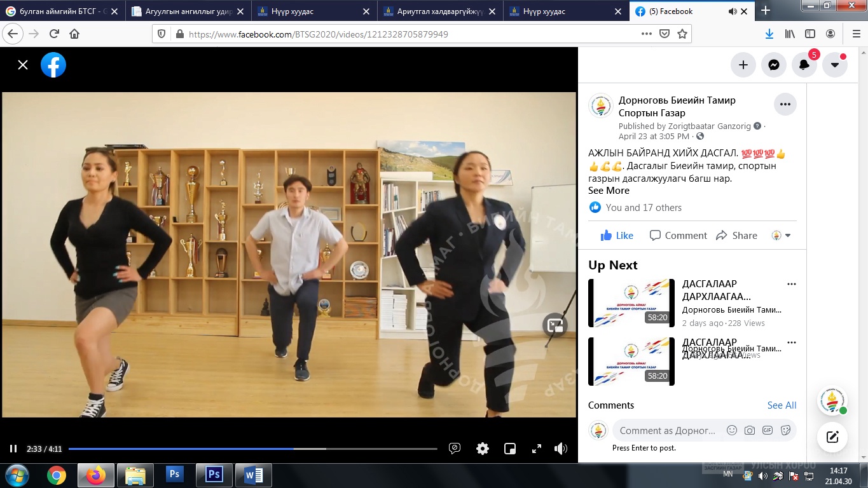Go back to previous page
The height and width of the screenshot is (488, 868).
pyautogui.click(x=13, y=34)
